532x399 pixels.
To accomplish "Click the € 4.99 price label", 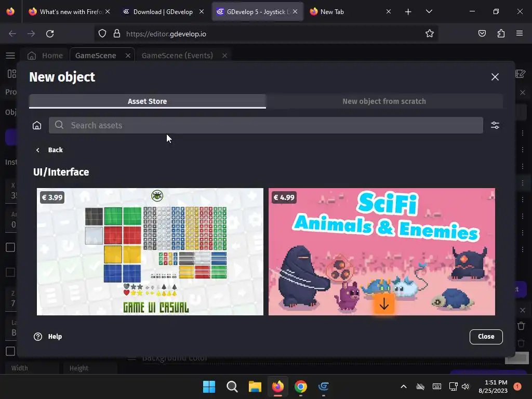I will 284,197.
